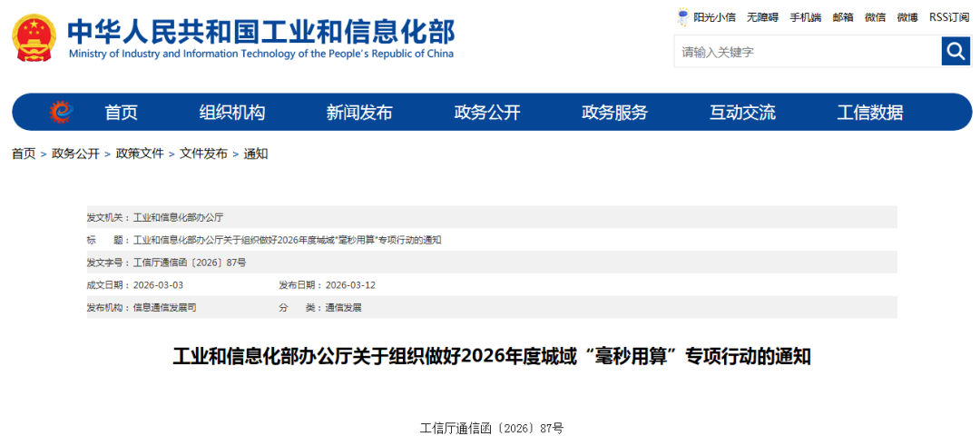Open 政务服务 navigation item
This screenshot has height=446, width=980.
click(x=614, y=113)
